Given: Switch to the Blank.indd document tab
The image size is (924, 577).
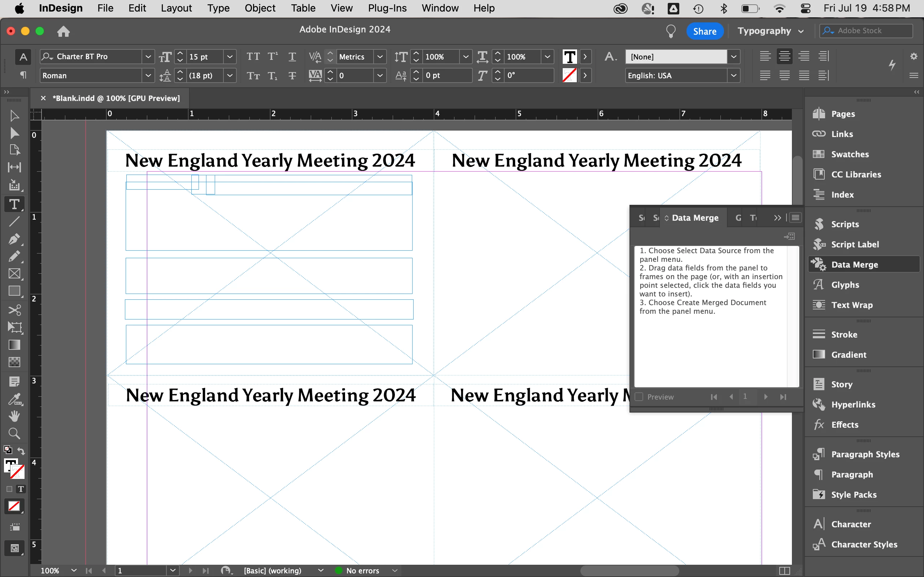Looking at the screenshot, I should click(x=116, y=98).
